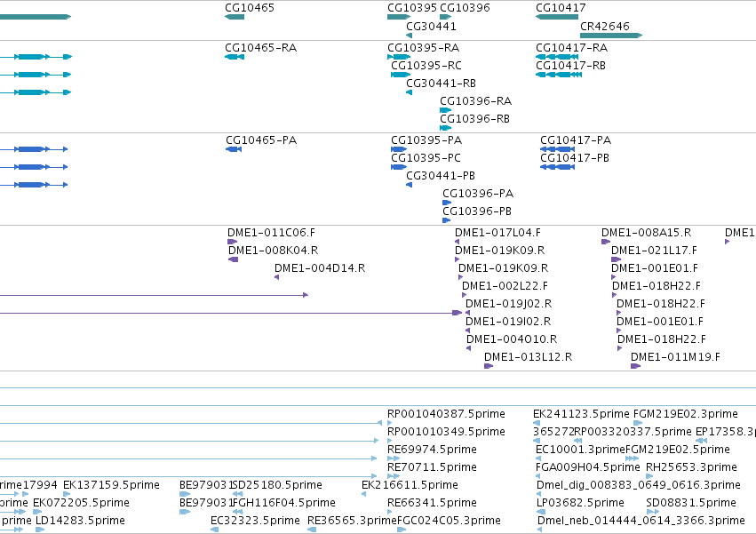Open EST RE69974.5prime
Viewport: 756px width, 534px height.
pos(432,450)
